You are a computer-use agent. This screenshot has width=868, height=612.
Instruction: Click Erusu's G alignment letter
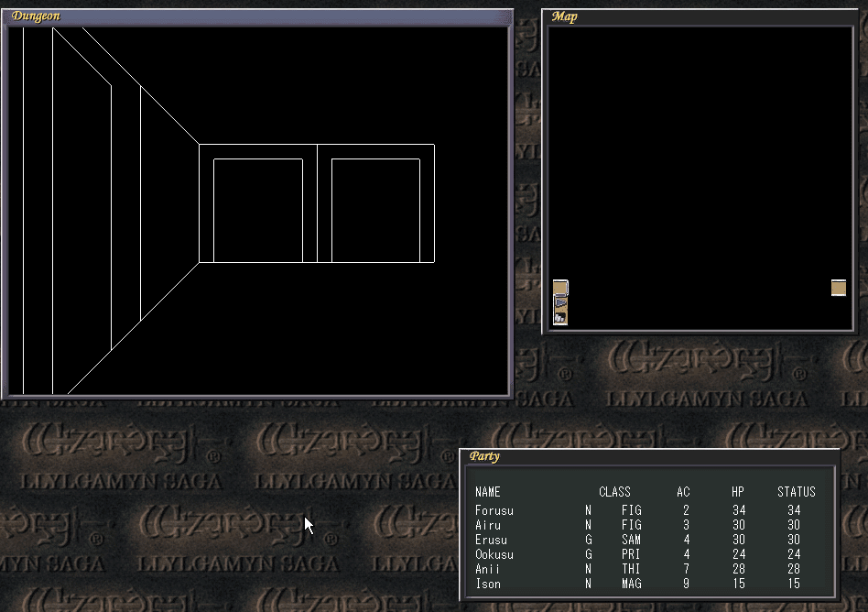(589, 540)
